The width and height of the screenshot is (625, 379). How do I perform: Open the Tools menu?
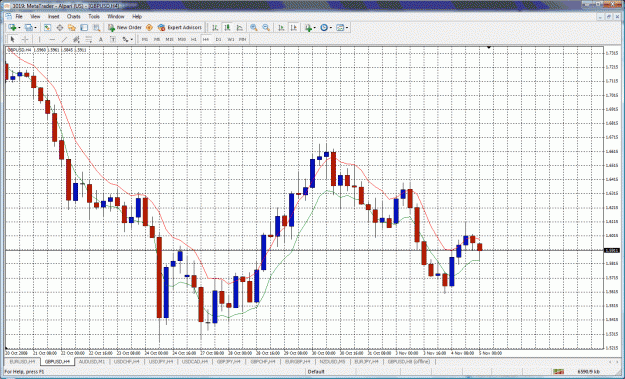point(94,16)
